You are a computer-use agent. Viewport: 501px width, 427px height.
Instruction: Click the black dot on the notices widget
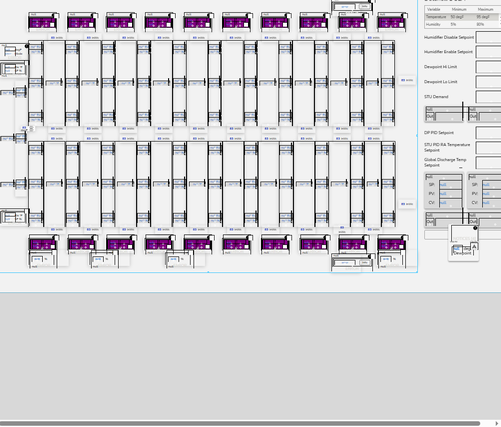click(475, 228)
